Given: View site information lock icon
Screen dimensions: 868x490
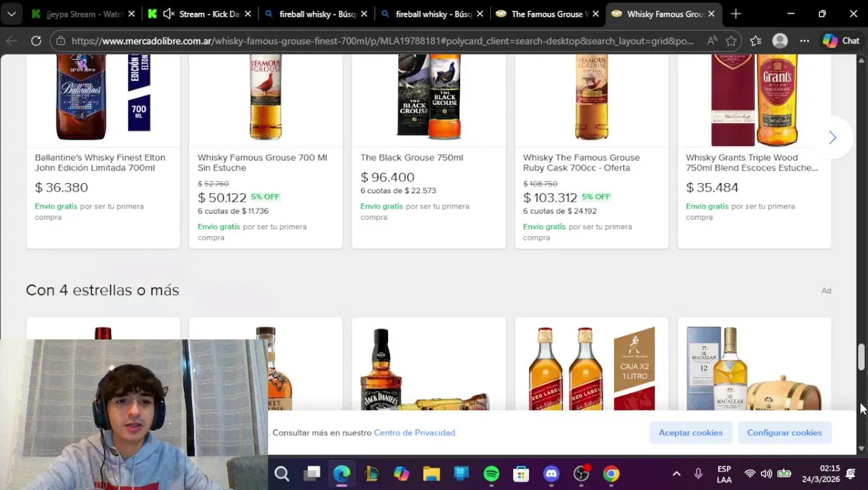Looking at the screenshot, I should pyautogui.click(x=61, y=41).
